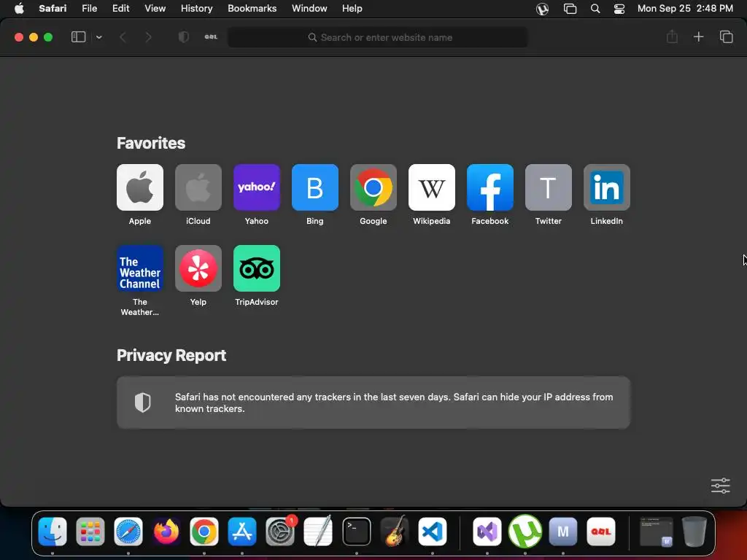Open the minimized window thumbnail in Dock

(x=656, y=531)
